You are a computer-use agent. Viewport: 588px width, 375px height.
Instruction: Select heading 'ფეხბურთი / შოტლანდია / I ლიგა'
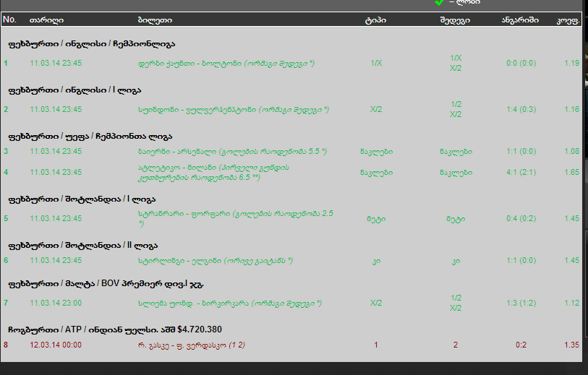82,199
